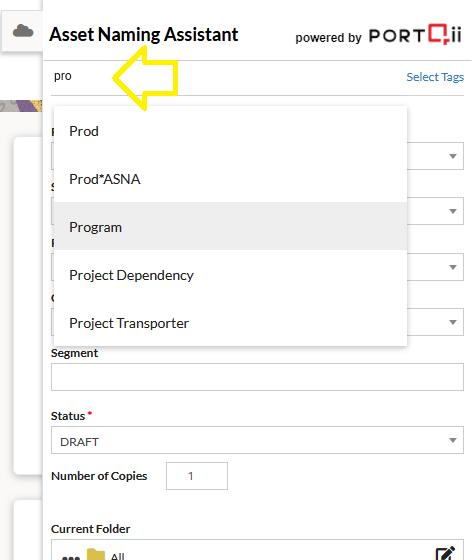Click the yellow All folder icon
Screen dimensions: 472x560
[x=96, y=555]
